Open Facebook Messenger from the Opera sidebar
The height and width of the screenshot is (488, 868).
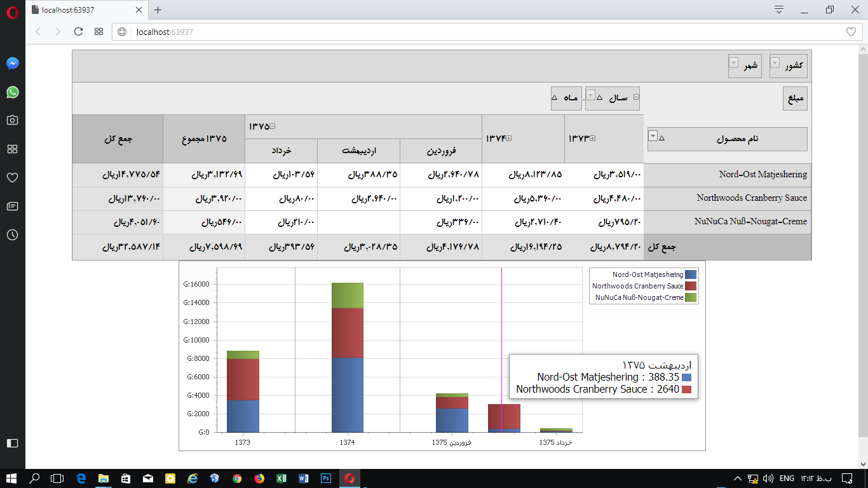12,63
